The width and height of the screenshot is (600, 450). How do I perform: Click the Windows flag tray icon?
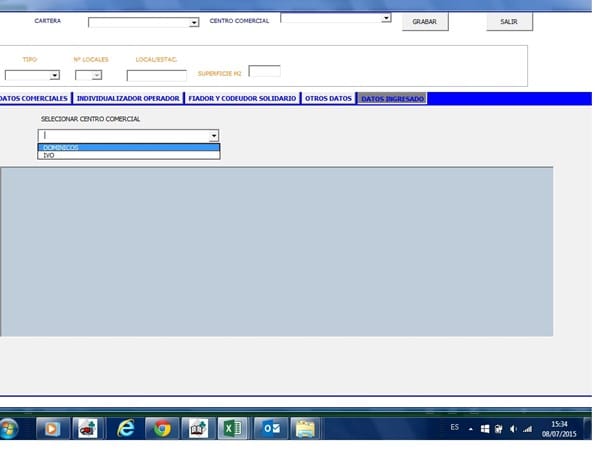coord(485,429)
